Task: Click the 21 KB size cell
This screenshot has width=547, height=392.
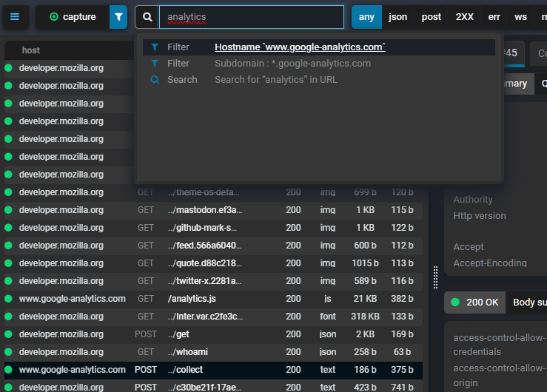Action: tap(365, 299)
